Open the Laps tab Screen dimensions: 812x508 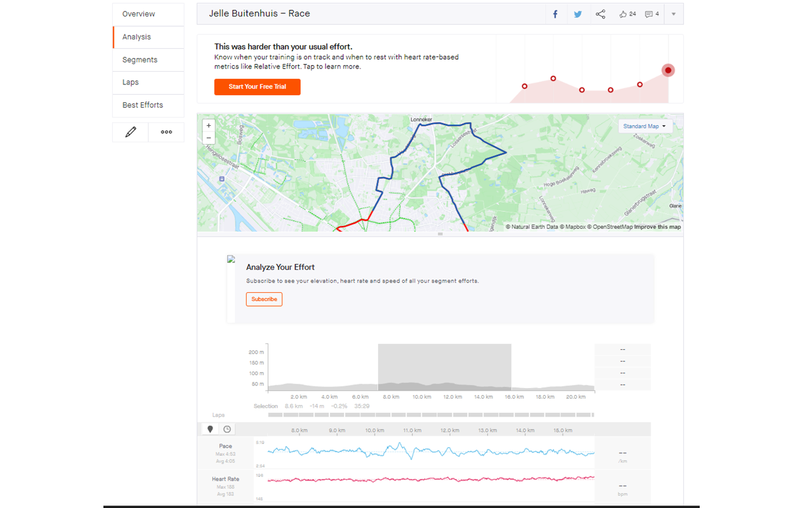click(x=148, y=82)
